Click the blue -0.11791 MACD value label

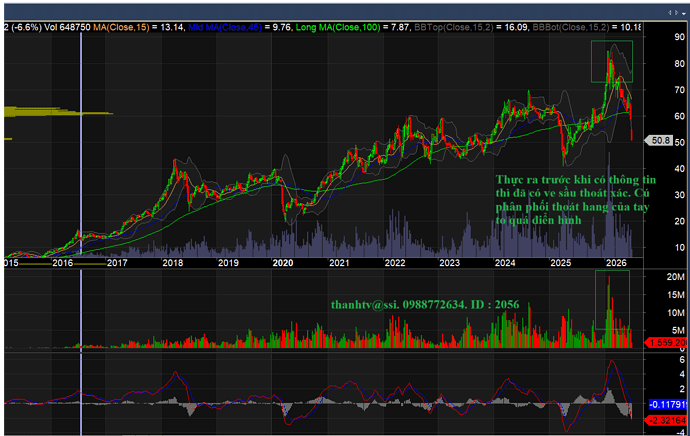(668, 404)
